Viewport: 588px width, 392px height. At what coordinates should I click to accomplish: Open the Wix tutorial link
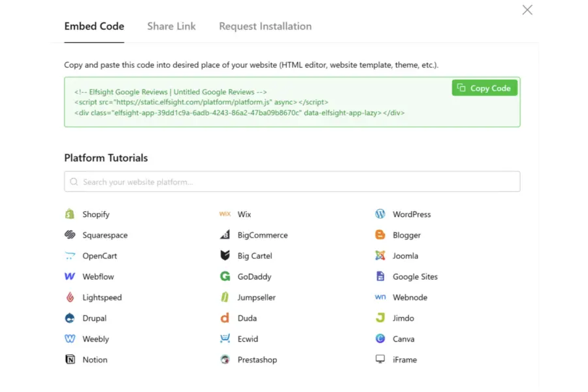click(x=244, y=214)
